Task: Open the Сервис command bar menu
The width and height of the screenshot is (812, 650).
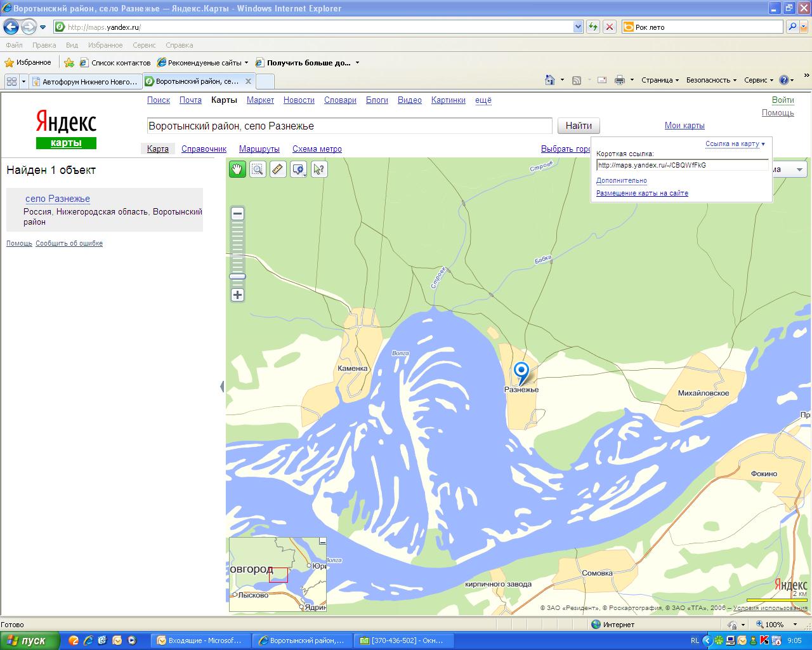Action: click(759, 80)
